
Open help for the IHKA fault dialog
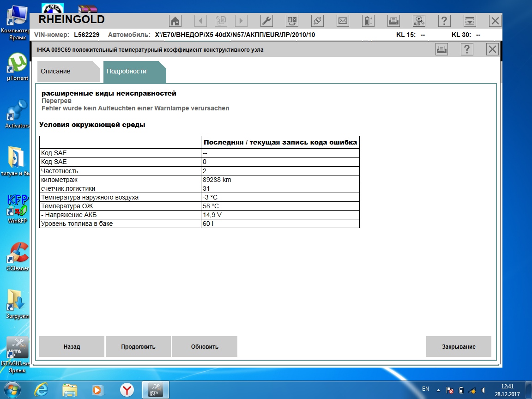pos(467,49)
